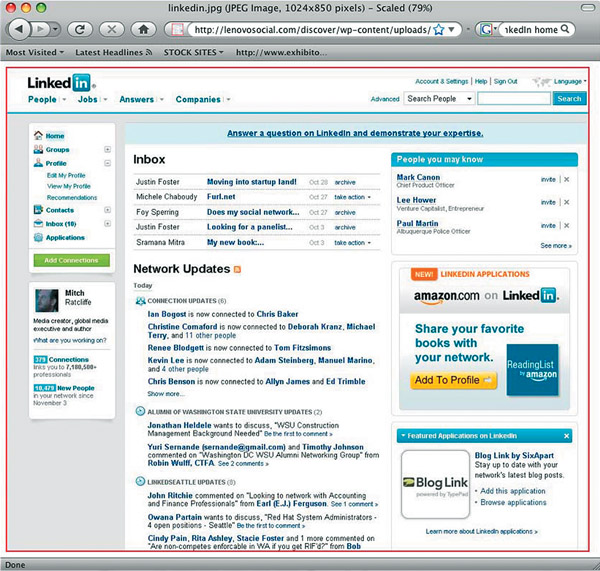Viewport: 600px width, 571px height.
Task: Click the LinkedIn search text field
Action: pos(514,99)
